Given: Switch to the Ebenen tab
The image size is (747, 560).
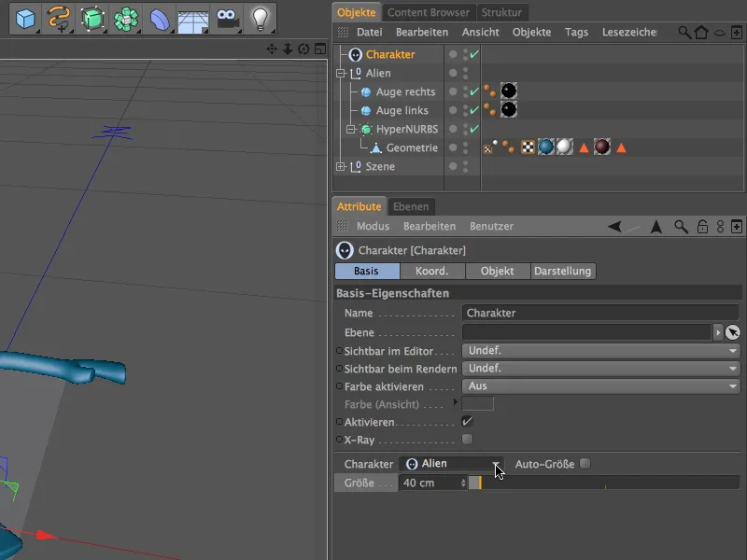Looking at the screenshot, I should [411, 206].
